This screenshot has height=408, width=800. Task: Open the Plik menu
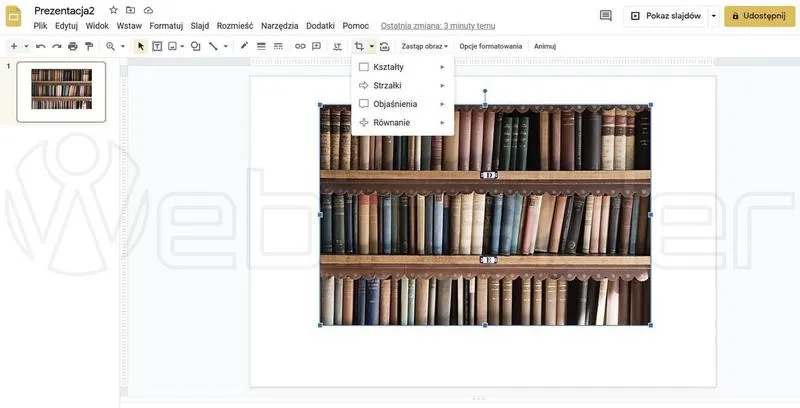pos(40,26)
